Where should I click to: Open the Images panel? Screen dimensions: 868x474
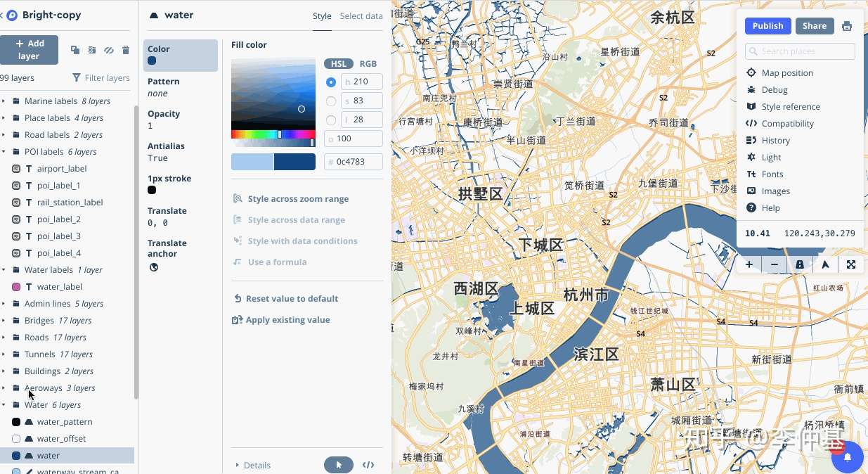pyautogui.click(x=775, y=191)
